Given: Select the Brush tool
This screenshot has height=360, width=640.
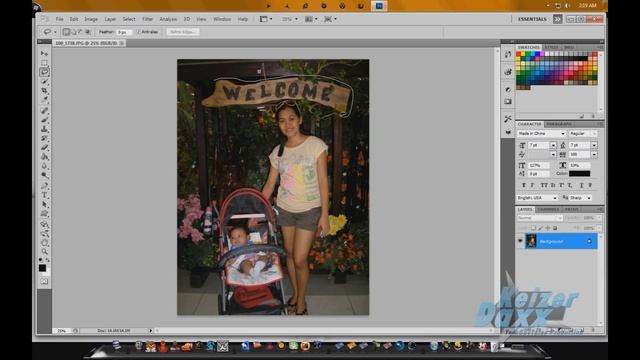Looking at the screenshot, I should click(44, 120).
